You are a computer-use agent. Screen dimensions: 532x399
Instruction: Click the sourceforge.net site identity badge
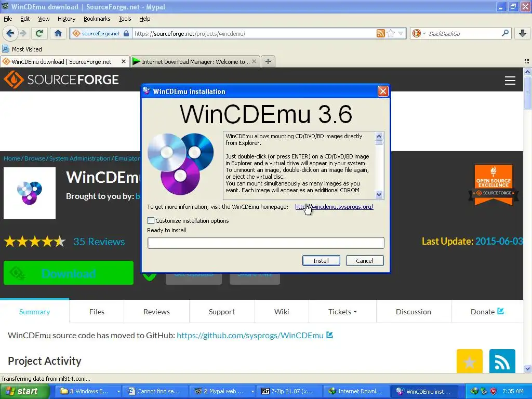point(100,33)
